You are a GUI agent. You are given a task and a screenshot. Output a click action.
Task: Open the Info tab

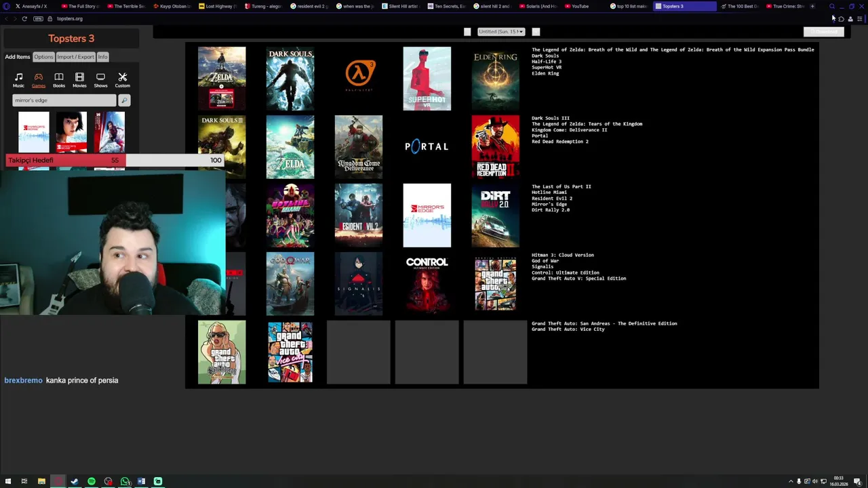pyautogui.click(x=102, y=57)
